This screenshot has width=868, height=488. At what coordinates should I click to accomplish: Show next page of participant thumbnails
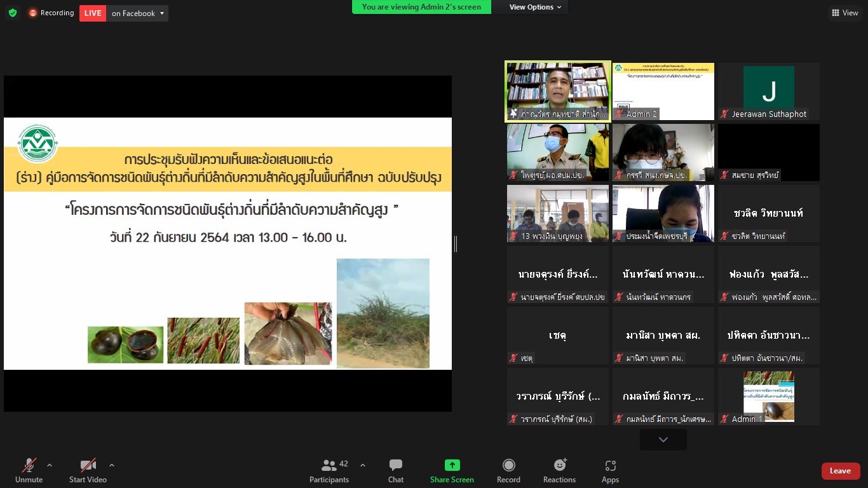point(663,439)
